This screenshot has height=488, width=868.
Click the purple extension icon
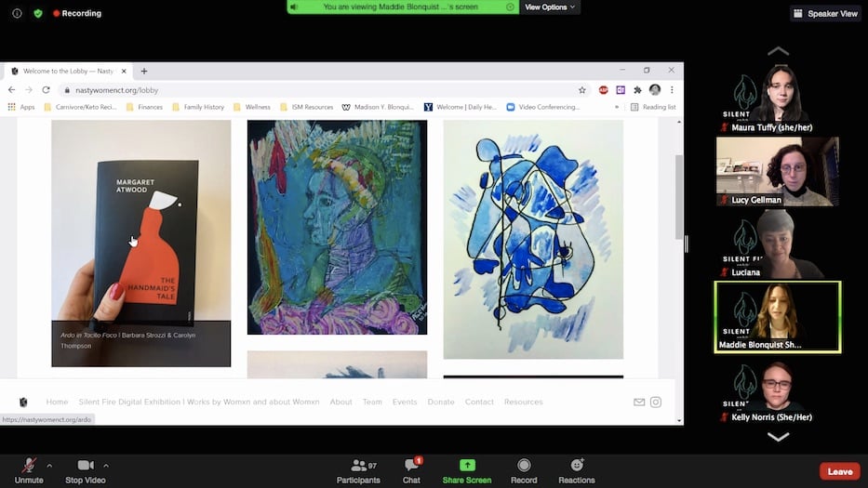click(621, 90)
